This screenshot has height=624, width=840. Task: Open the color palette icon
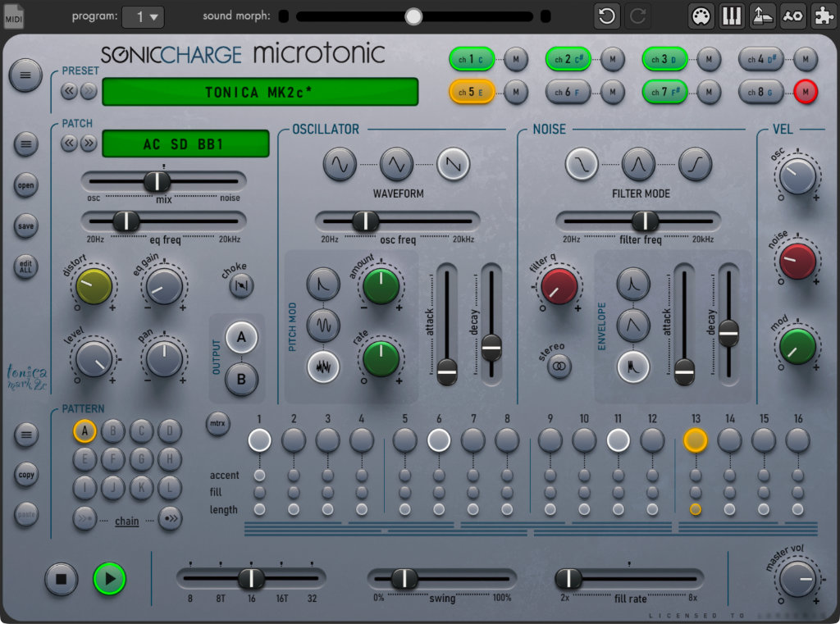point(701,16)
